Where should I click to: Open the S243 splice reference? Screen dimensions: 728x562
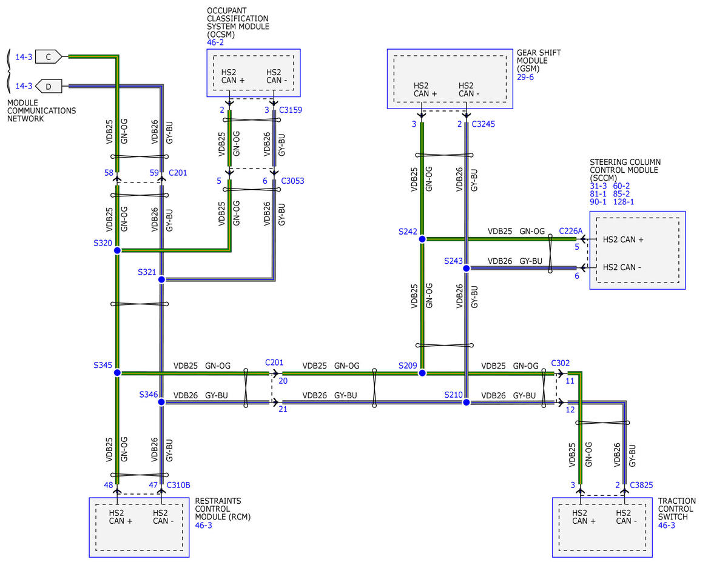[x=453, y=261]
